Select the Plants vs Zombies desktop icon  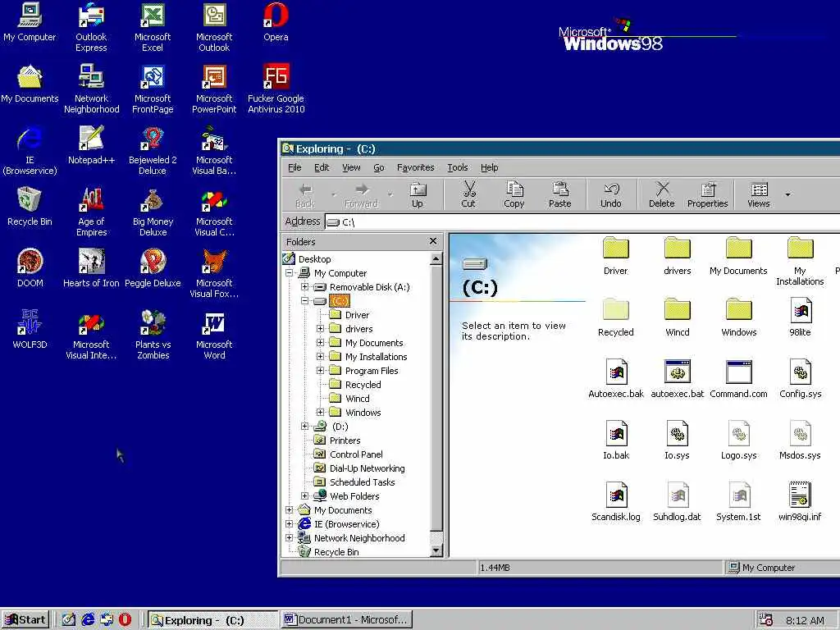[x=153, y=335]
